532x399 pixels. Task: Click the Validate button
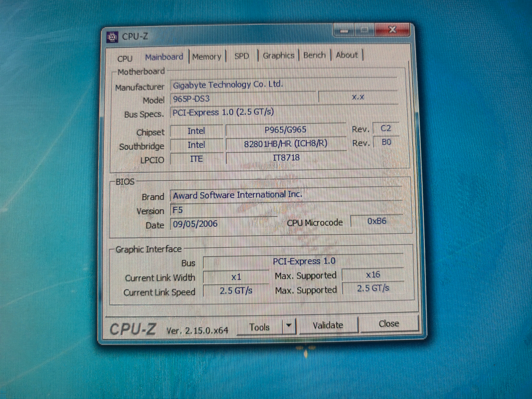tap(328, 325)
